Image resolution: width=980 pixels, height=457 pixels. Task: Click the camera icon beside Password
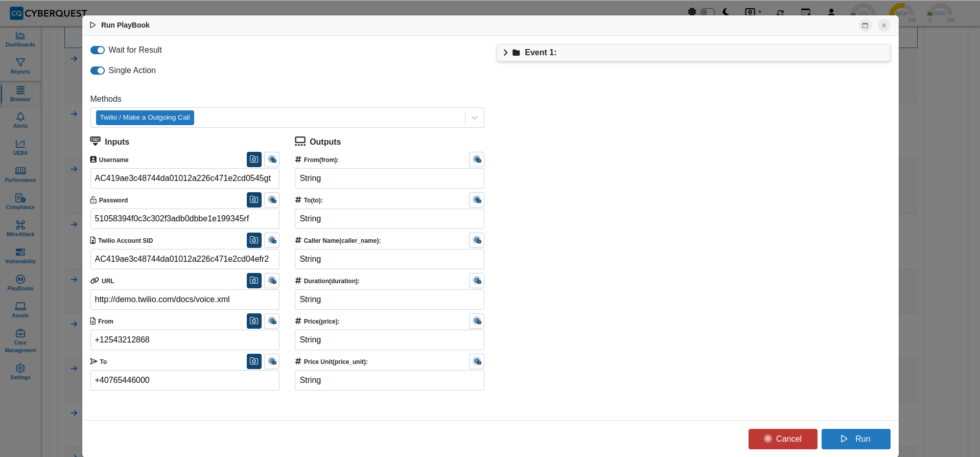tap(254, 200)
